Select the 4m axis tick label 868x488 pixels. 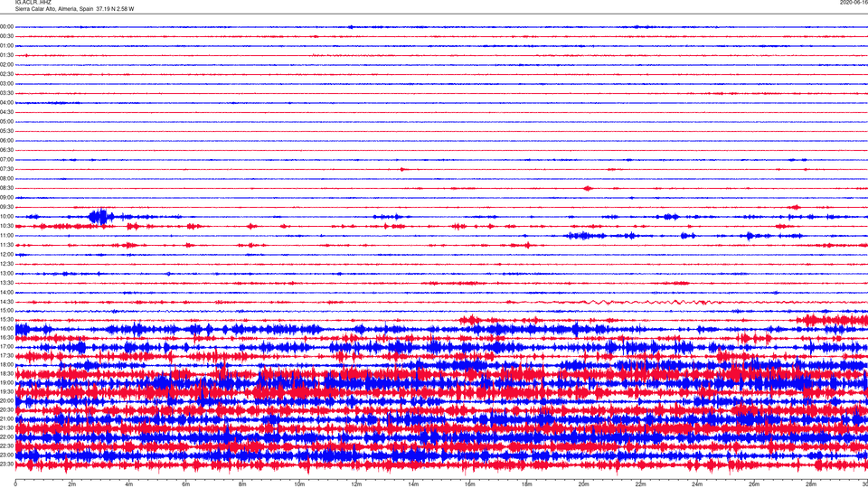(x=129, y=484)
